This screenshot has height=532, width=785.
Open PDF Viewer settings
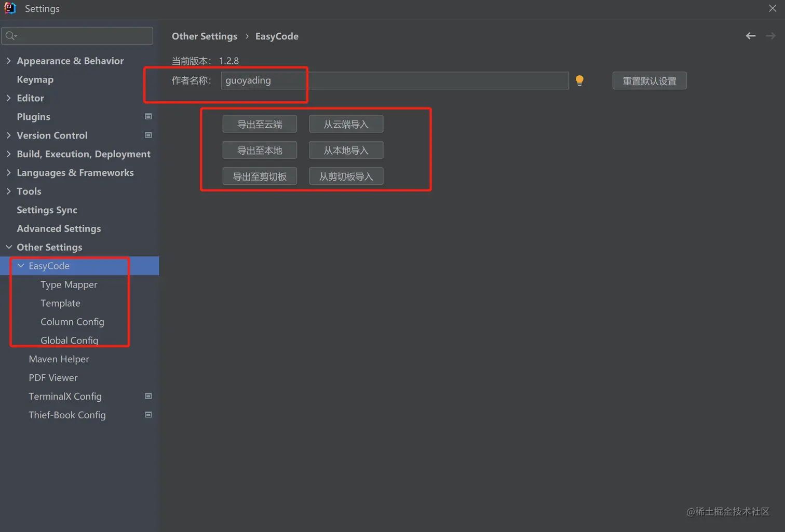53,378
